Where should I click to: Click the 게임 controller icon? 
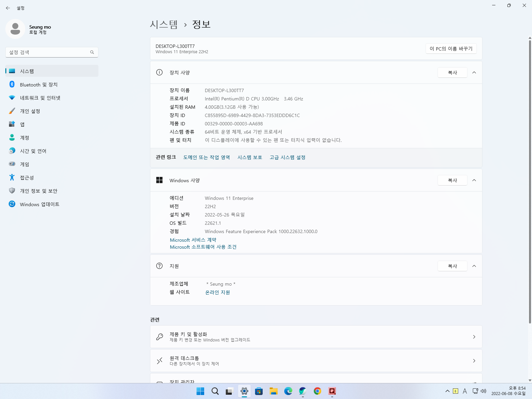(x=12, y=164)
